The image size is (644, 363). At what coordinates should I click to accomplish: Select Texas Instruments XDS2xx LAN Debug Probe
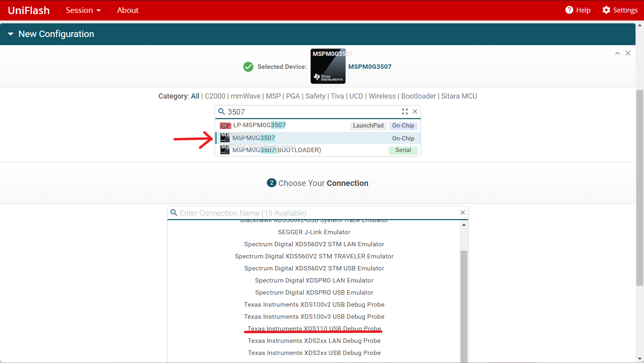[314, 341]
